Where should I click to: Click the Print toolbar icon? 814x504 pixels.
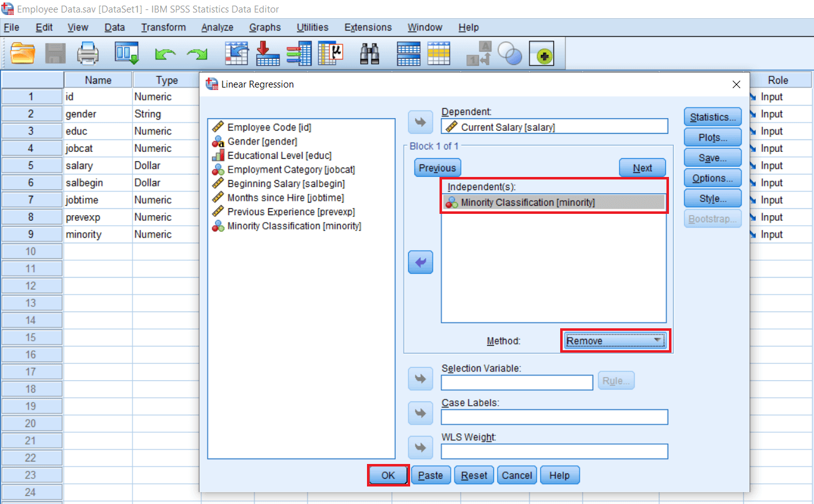click(x=88, y=53)
